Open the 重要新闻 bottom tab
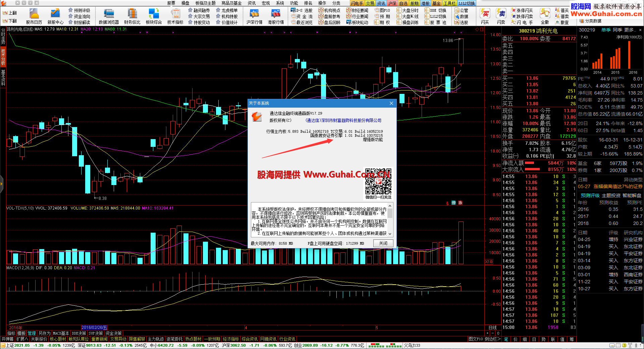Viewport: 644px width, 349px height. [99, 339]
